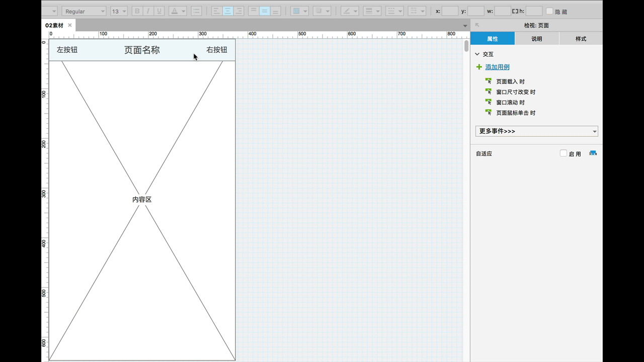The height and width of the screenshot is (362, 644).
Task: Click the 右按钮 widget on canvas
Action: tap(217, 50)
